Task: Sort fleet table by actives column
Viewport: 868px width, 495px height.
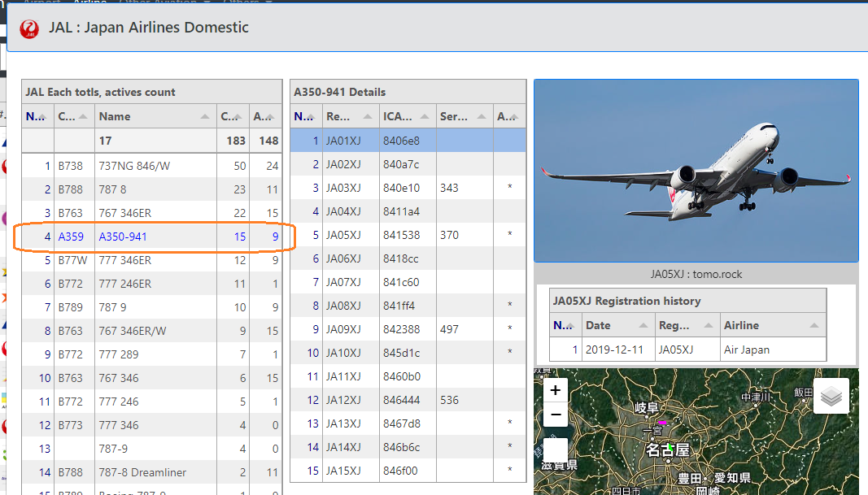Action: pos(266,116)
